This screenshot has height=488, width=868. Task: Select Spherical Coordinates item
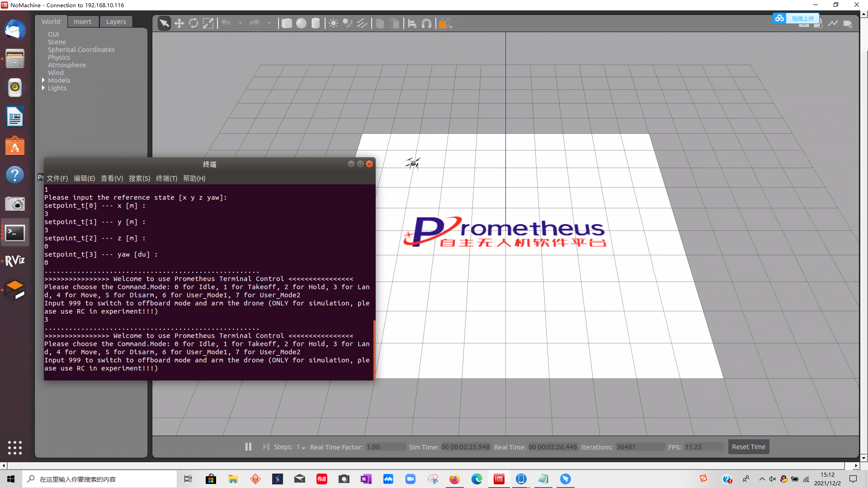pos(81,50)
